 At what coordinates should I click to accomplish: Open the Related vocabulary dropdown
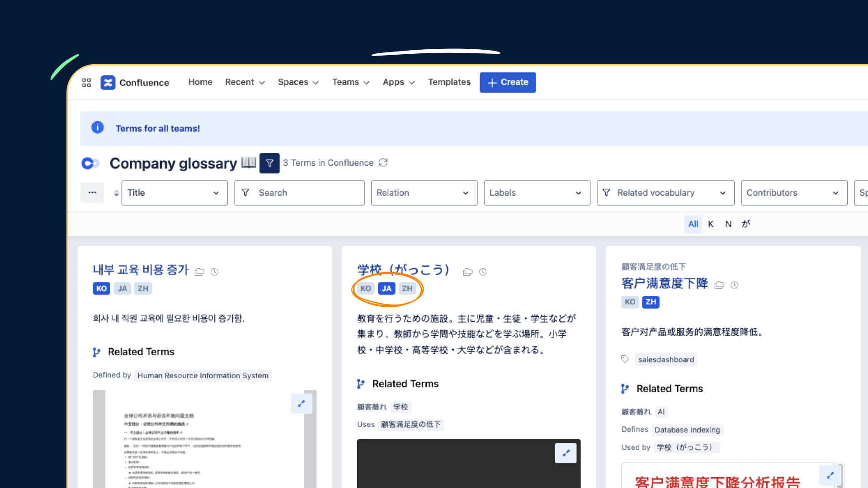pyautogui.click(x=665, y=193)
